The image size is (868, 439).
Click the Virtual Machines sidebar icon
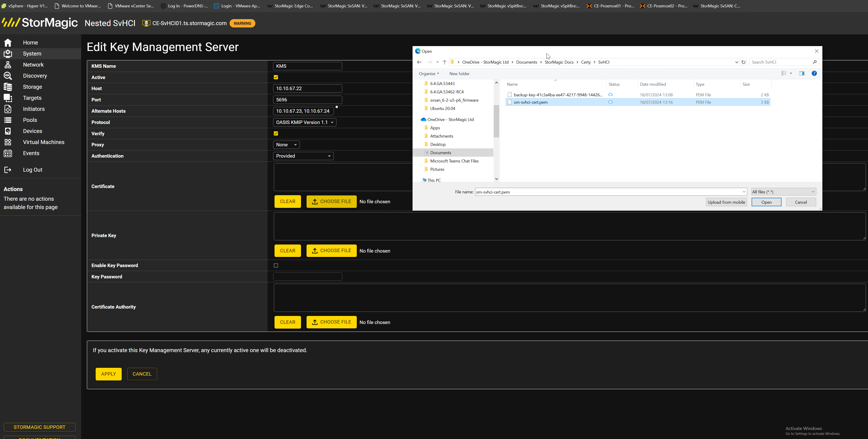pos(8,142)
